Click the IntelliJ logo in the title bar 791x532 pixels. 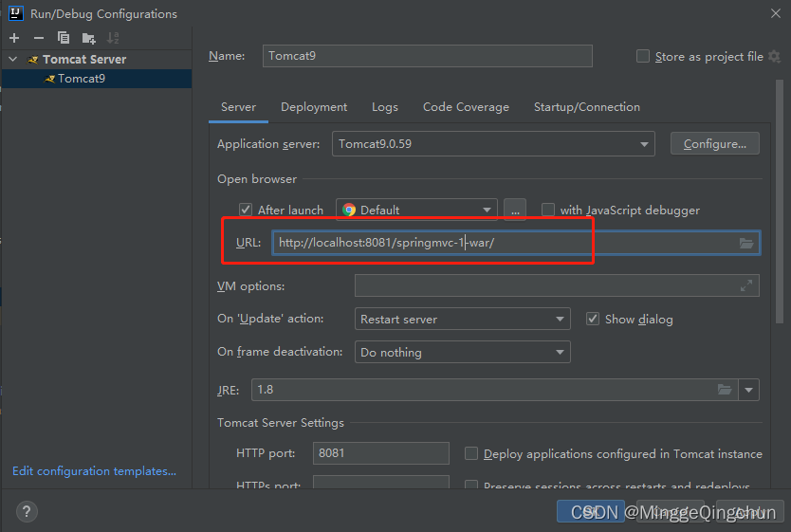16,13
